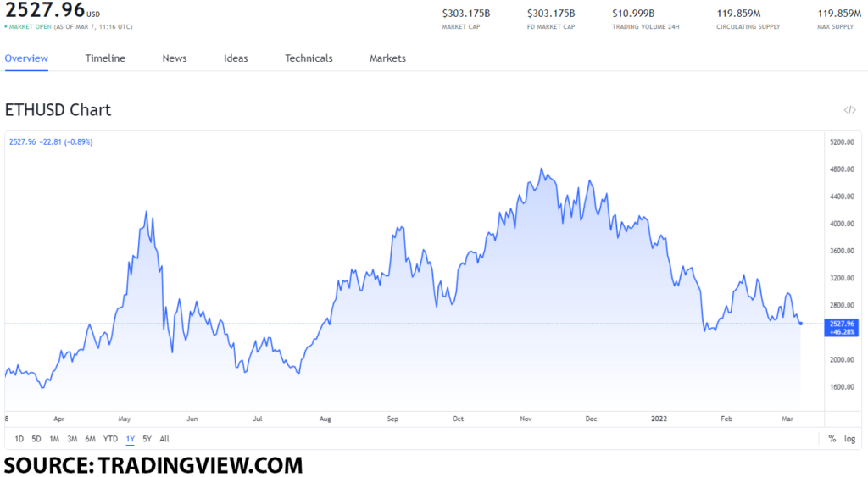Toggle percent scale on chart
Image resolution: width=868 pixels, height=477 pixels.
tap(832, 439)
